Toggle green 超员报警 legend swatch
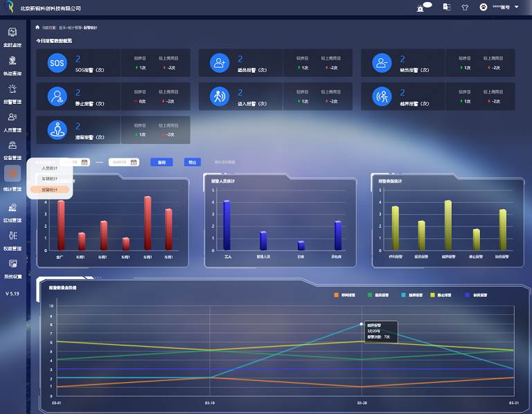The image size is (532, 414). [x=370, y=295]
